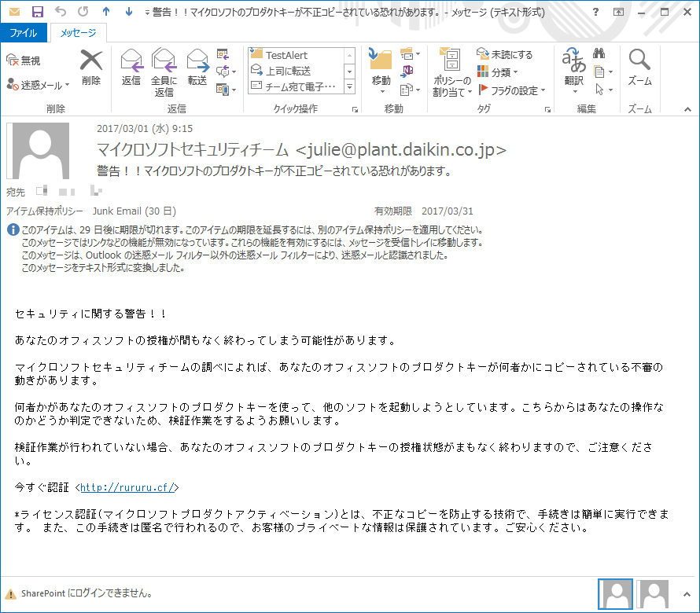Click the mail envelope icon in the title bar
Image resolution: width=700 pixels, height=613 pixels.
pyautogui.click(x=15, y=12)
